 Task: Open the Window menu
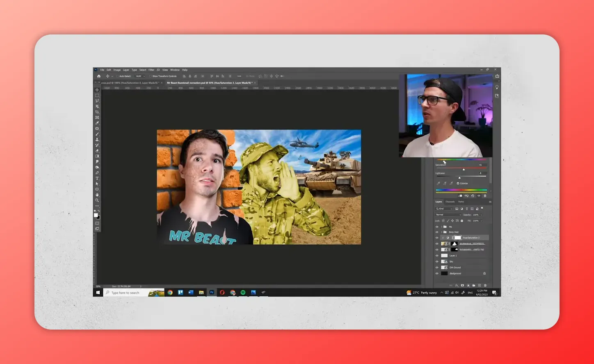coord(175,70)
